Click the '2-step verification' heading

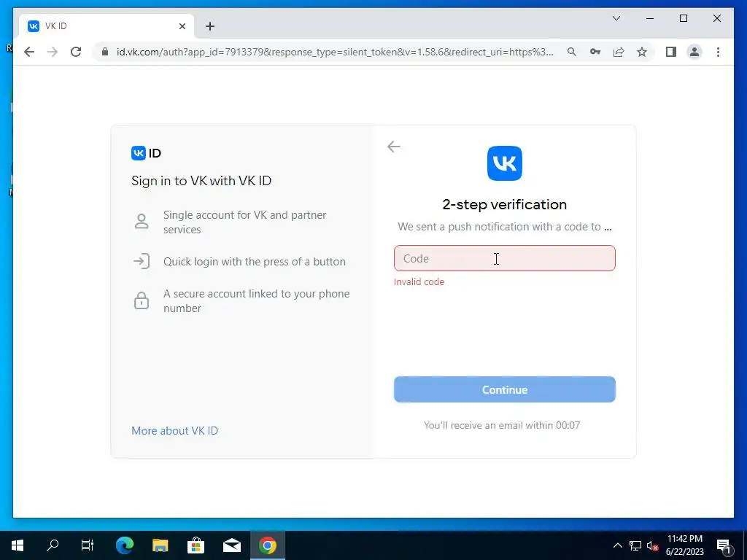click(x=505, y=204)
